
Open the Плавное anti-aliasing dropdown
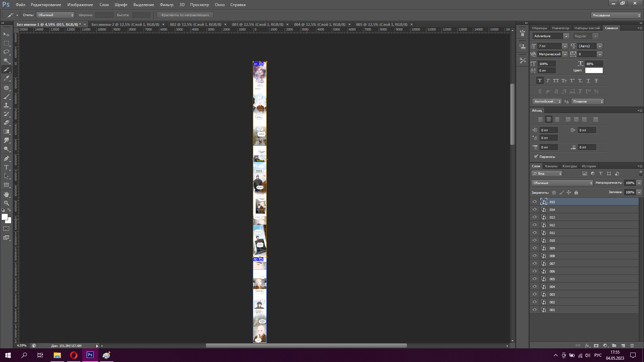pyautogui.click(x=588, y=102)
